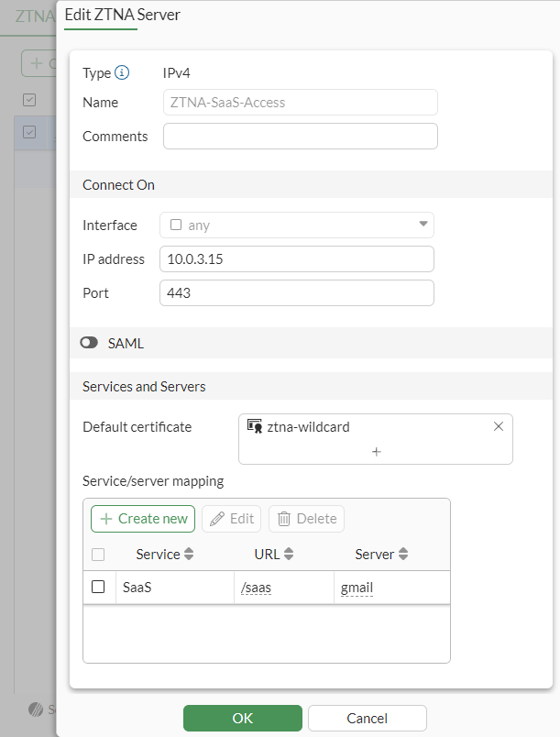Click the certificate icon beside ztna-wildcard
The height and width of the screenshot is (737, 560).
255,426
